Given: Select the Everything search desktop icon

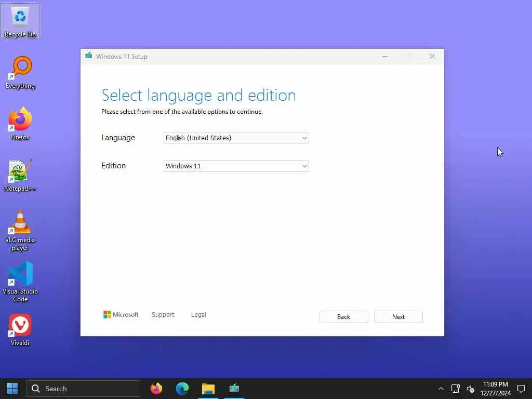Looking at the screenshot, I should [x=20, y=73].
